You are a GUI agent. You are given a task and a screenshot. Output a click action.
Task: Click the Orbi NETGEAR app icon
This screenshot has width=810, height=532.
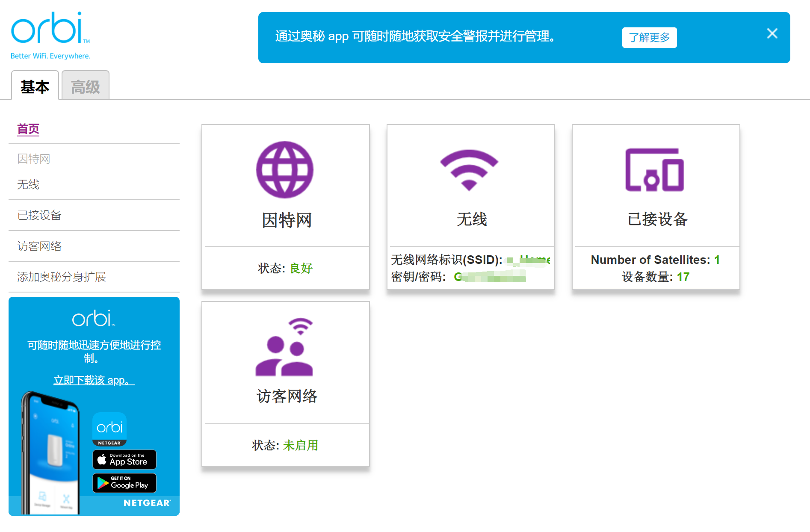[109, 429]
